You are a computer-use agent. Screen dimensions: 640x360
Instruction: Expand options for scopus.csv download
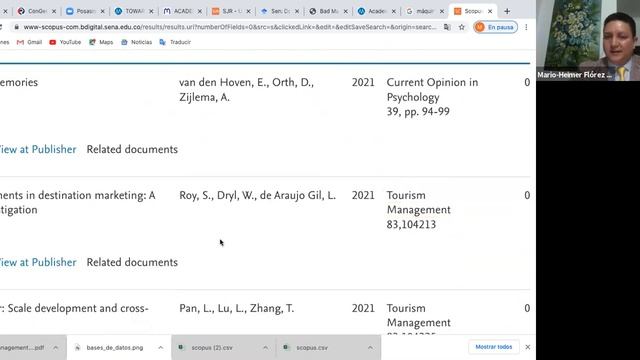pyautogui.click(x=370, y=348)
